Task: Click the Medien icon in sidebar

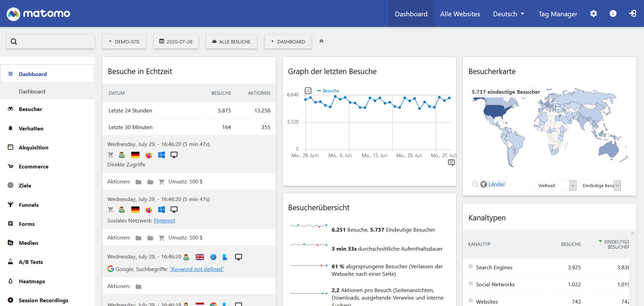Action: tap(11, 242)
